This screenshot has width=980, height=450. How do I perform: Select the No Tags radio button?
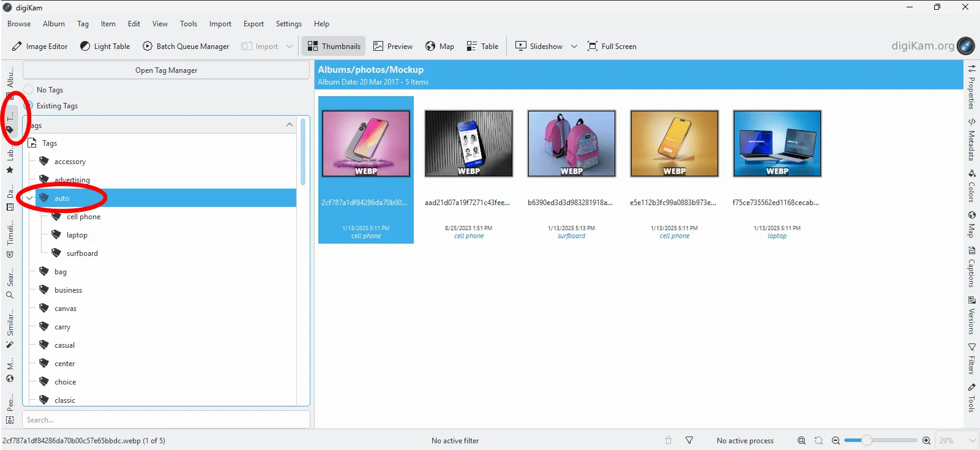28,90
